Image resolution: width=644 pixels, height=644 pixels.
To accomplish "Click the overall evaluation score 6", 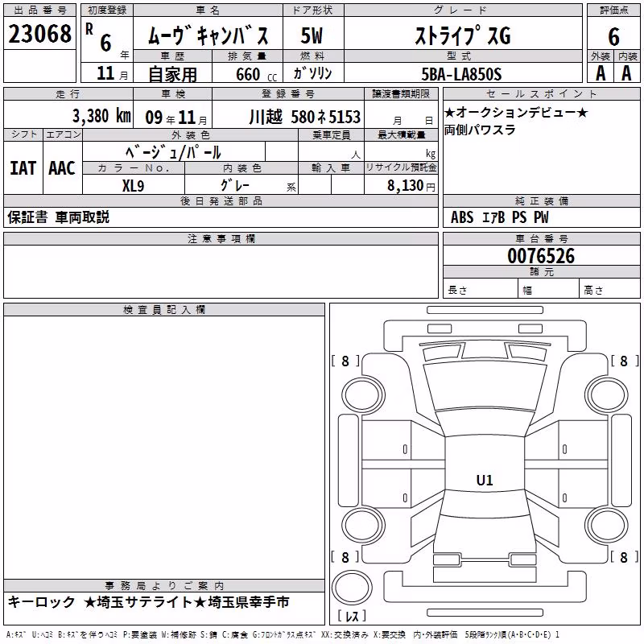I will (x=613, y=37).
